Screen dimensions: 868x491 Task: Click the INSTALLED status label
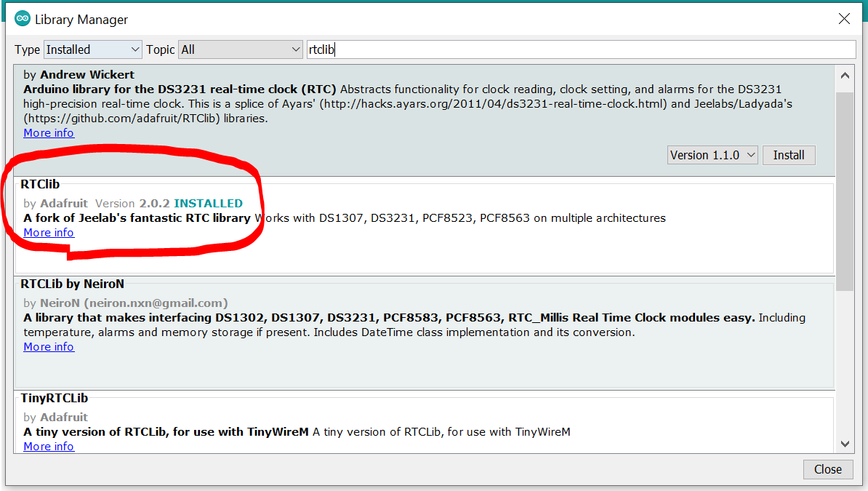click(x=208, y=204)
